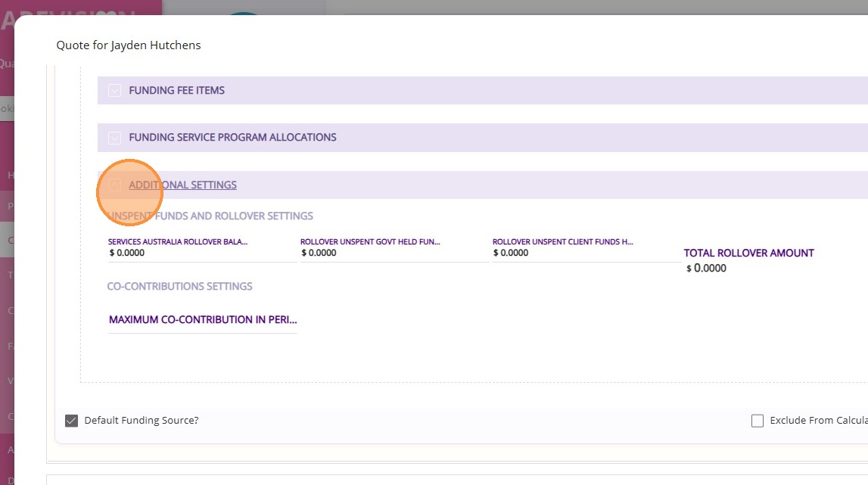Edit Services Australia Rollover Balance amount field
Image resolution: width=868 pixels, height=485 pixels.
pyautogui.click(x=202, y=253)
